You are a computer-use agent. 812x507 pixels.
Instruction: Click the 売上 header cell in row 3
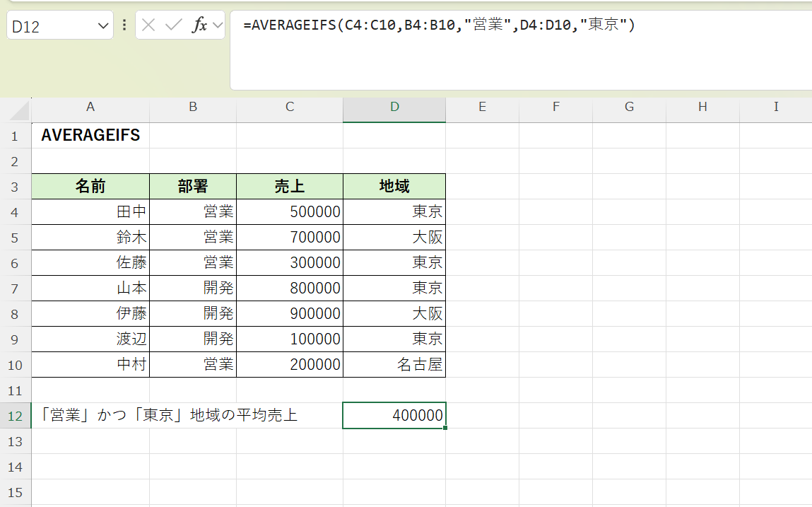(x=289, y=186)
